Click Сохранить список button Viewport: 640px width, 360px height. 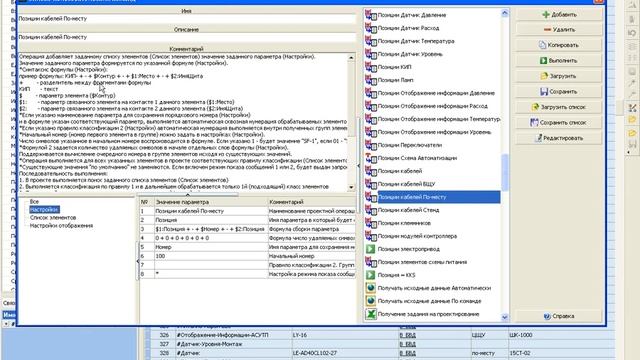tap(559, 123)
